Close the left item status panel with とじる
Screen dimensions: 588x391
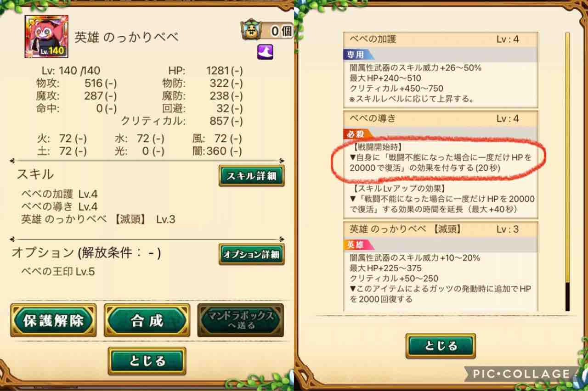point(147,361)
